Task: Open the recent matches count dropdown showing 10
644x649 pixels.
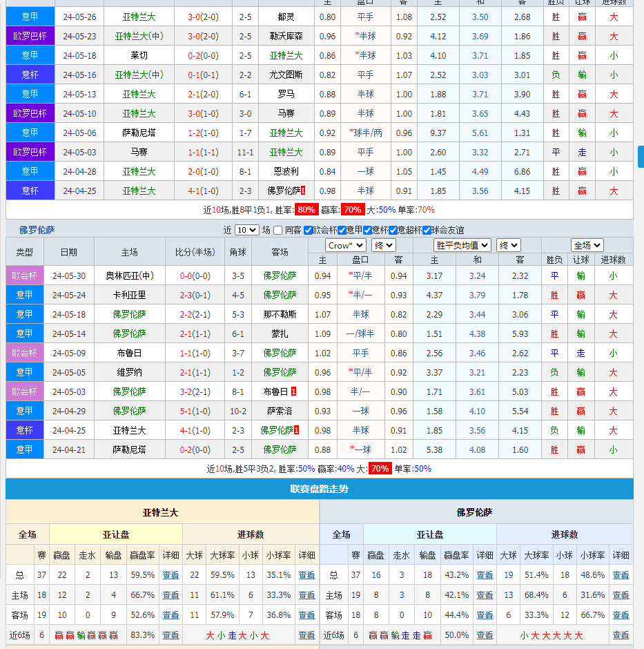Action: coord(246,231)
